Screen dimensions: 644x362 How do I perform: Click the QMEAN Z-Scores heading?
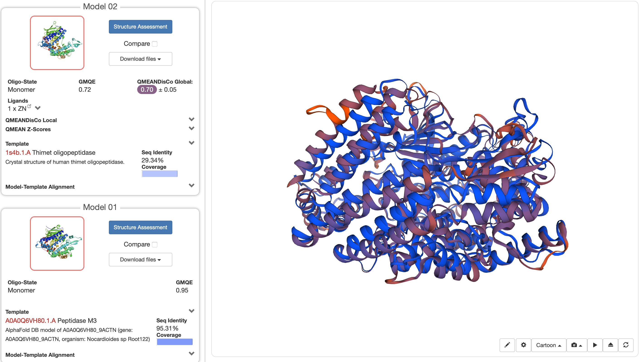pyautogui.click(x=28, y=129)
